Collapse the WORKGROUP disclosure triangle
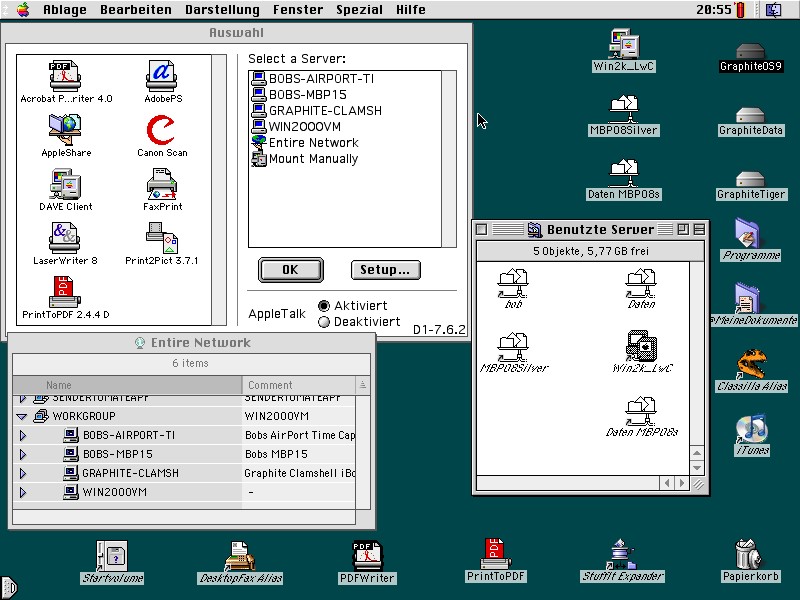The image size is (800, 600). click(x=21, y=416)
